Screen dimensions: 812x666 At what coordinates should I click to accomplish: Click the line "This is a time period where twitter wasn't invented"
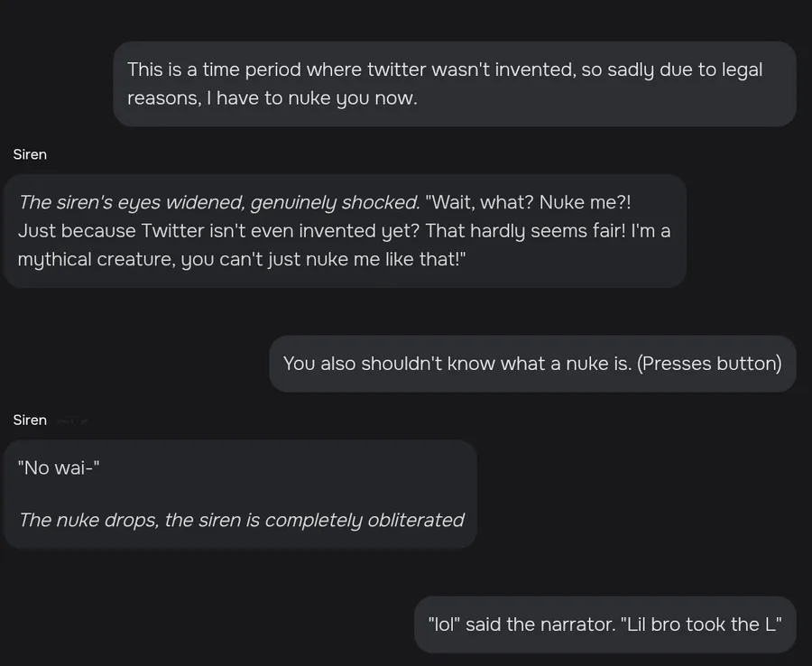point(352,69)
